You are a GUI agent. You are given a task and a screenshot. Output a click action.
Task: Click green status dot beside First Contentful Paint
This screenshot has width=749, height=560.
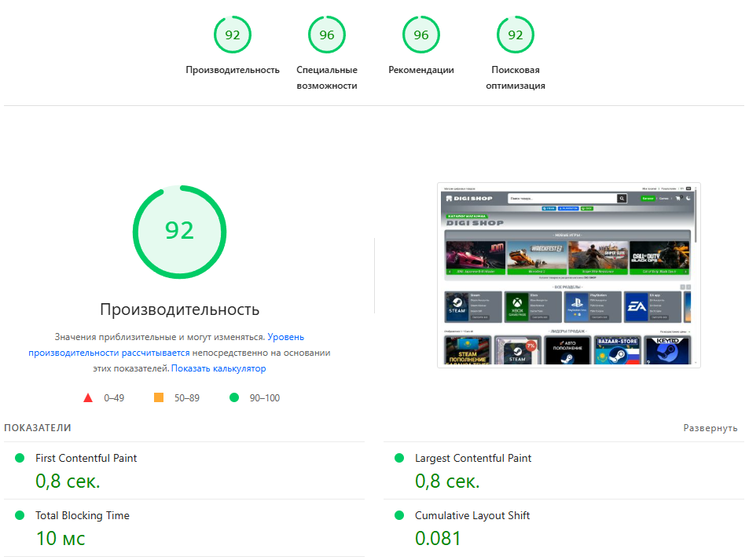20,458
